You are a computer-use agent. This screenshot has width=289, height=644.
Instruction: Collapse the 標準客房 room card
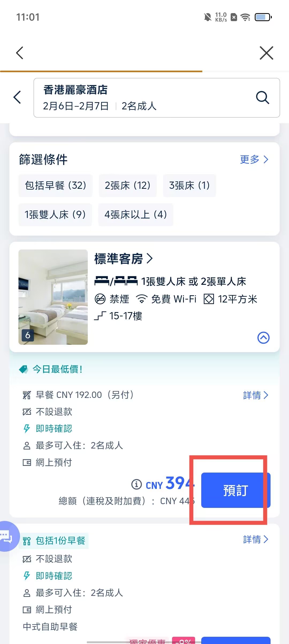263,338
